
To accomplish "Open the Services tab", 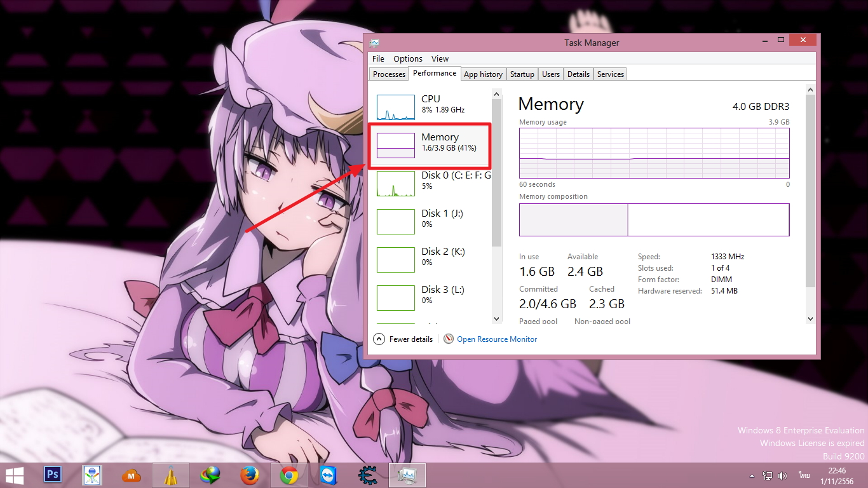I will click(x=611, y=74).
